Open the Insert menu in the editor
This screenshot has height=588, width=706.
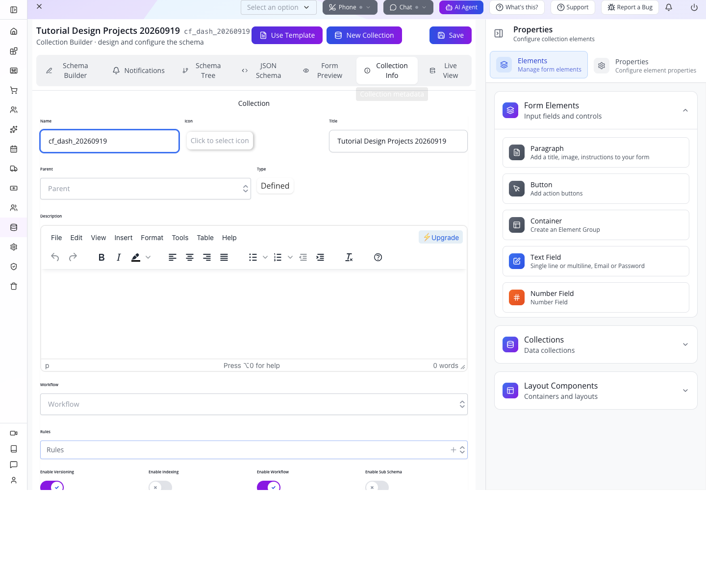[124, 238]
